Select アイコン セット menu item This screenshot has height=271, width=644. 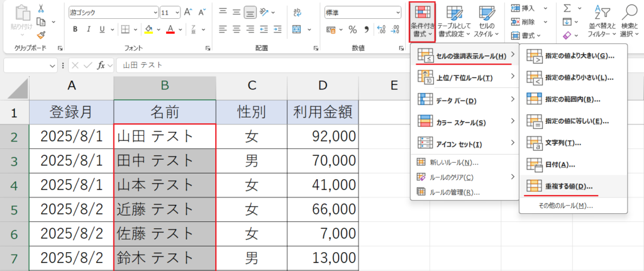465,143
